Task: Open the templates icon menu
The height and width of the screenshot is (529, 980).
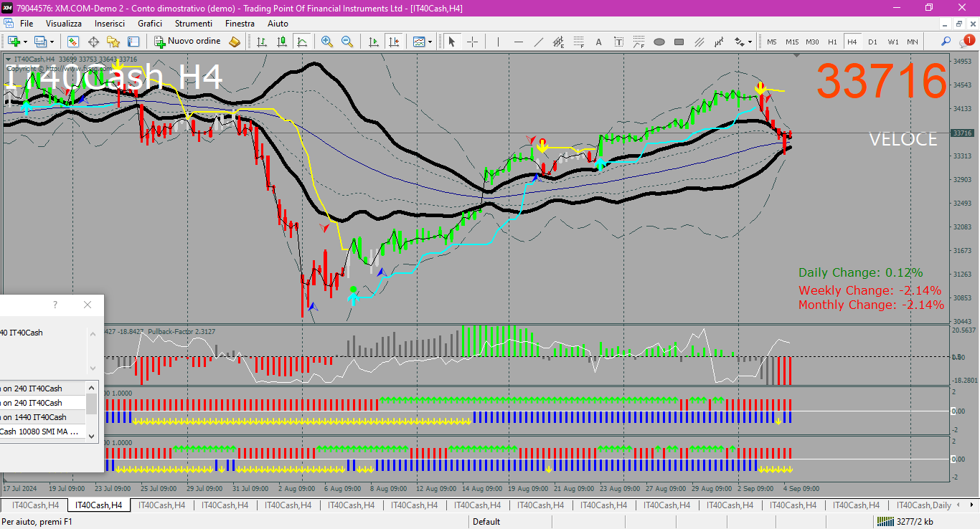Action: (419, 42)
